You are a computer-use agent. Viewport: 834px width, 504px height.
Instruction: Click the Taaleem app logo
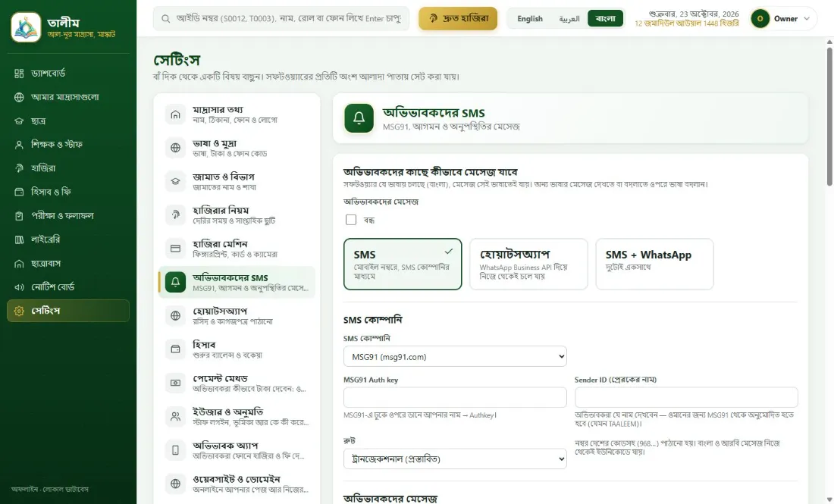(x=26, y=27)
